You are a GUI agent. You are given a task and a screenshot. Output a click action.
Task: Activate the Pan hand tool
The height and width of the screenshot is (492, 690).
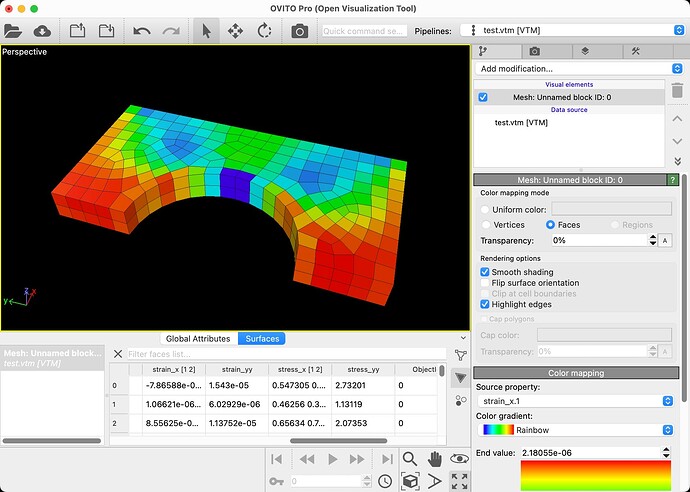[x=435, y=459]
